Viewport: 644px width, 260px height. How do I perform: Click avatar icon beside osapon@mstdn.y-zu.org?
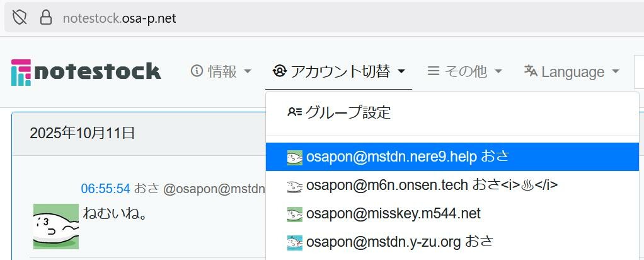(295, 242)
